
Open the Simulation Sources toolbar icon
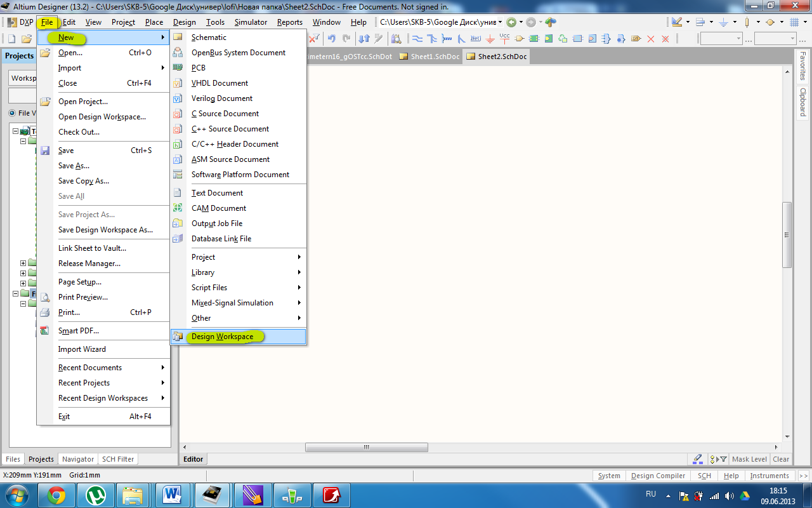[770, 22]
